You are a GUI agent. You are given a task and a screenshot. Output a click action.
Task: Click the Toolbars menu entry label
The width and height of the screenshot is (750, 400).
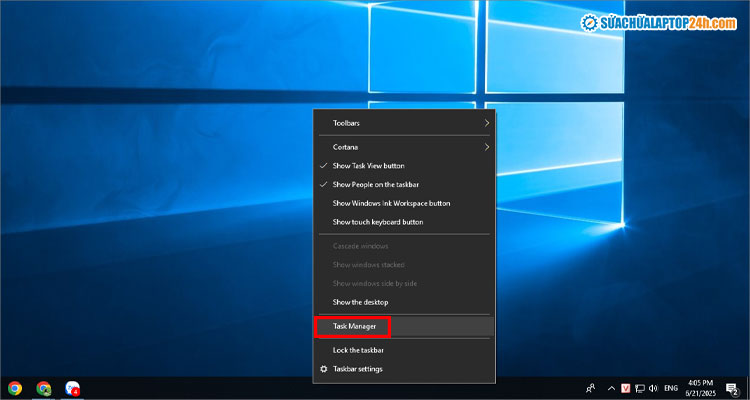click(x=346, y=123)
